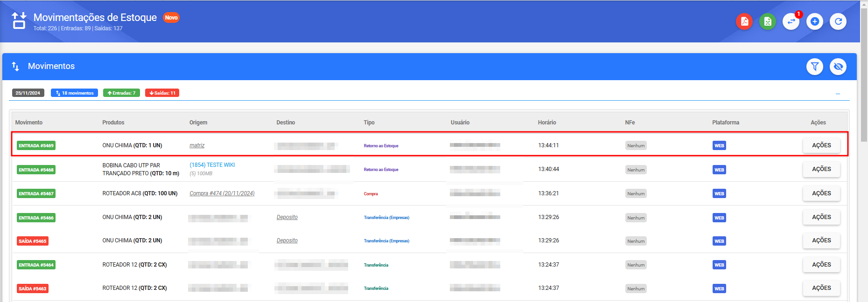Open AÇÕES menu for SAÍDA #5465
Screen dimensions: 868x302
coord(821,240)
